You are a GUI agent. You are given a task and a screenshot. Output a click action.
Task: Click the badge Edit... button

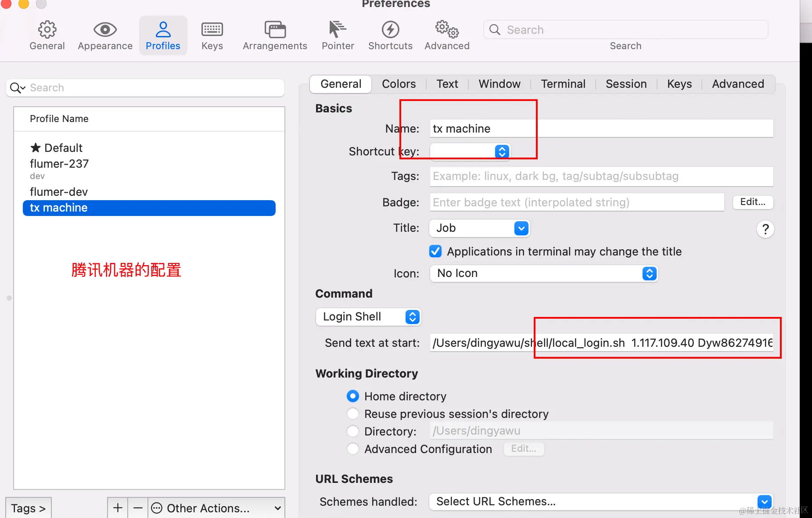tap(753, 202)
